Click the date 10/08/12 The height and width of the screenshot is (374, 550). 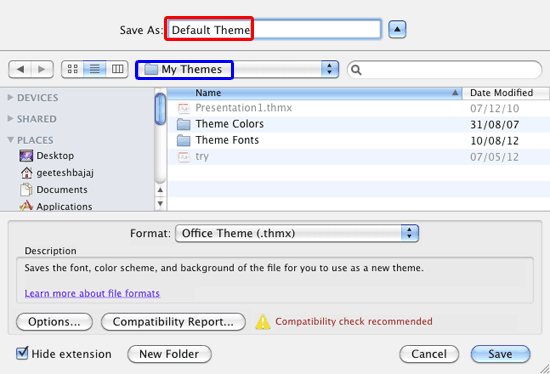(x=495, y=141)
